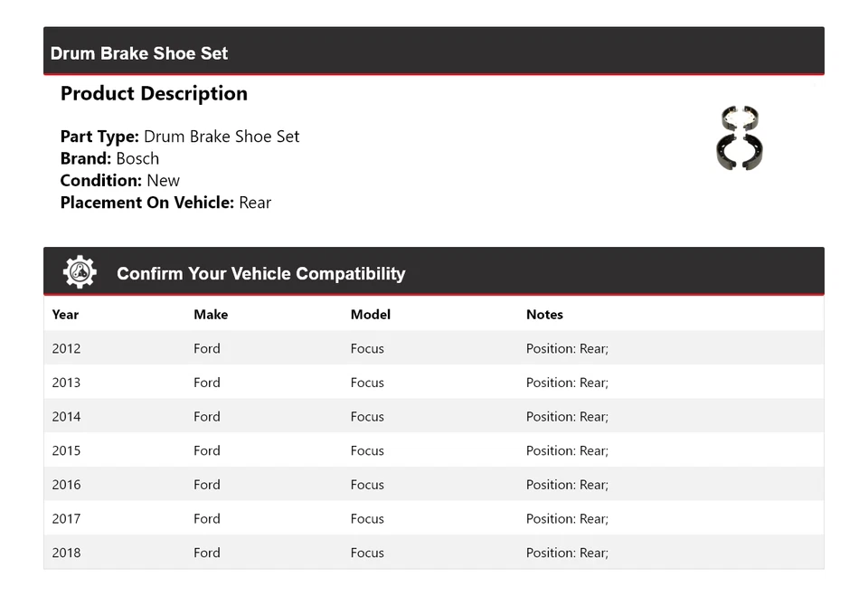
Task: Click the Brand: Bosch text
Action: pos(109,158)
